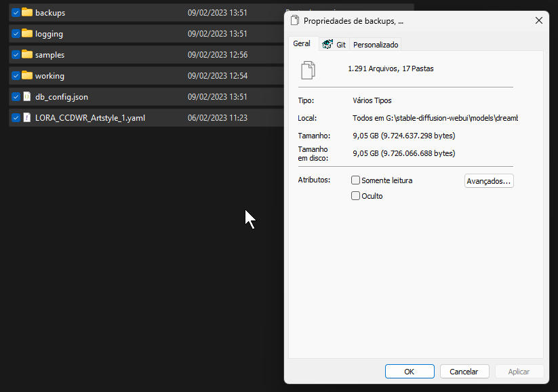Screen dimensions: 558x392
Task: Click the document icon in the dialog title bar
Action: (x=294, y=20)
